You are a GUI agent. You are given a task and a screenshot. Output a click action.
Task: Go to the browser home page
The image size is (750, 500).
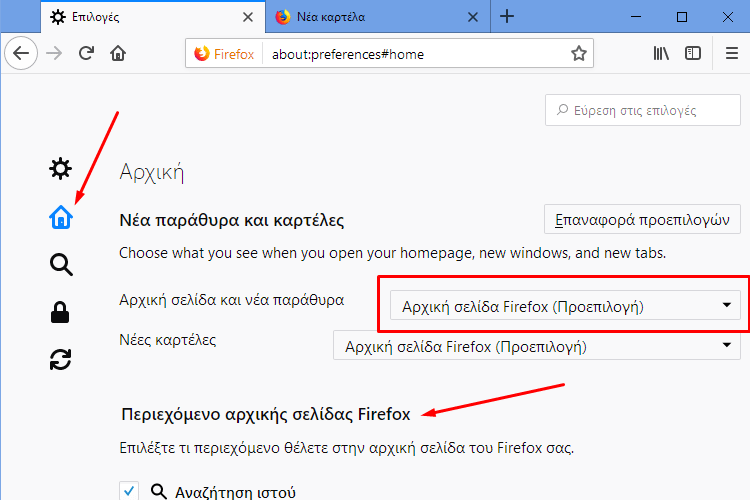tap(118, 53)
